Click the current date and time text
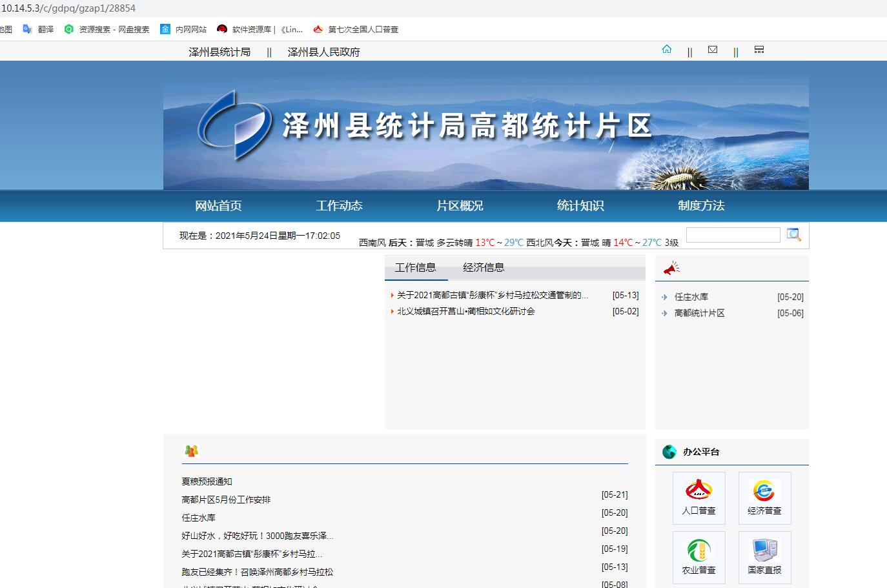Image resolution: width=887 pixels, height=588 pixels. tap(260, 236)
